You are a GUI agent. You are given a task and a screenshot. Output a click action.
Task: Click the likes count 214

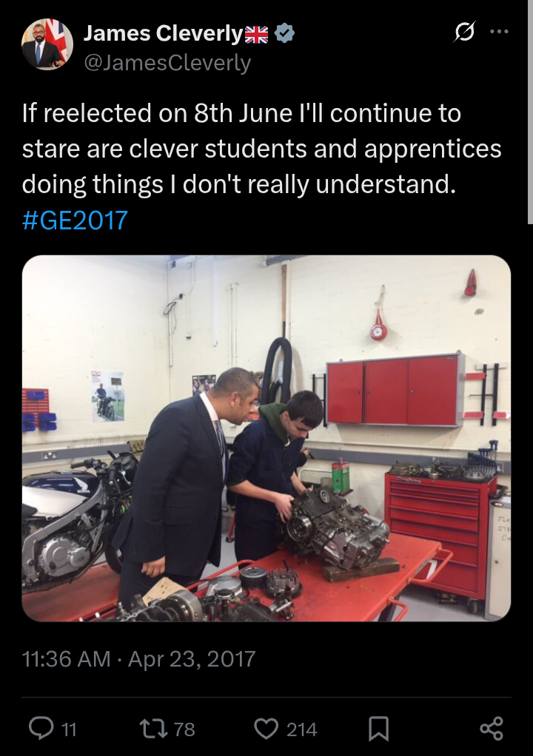[301, 729]
